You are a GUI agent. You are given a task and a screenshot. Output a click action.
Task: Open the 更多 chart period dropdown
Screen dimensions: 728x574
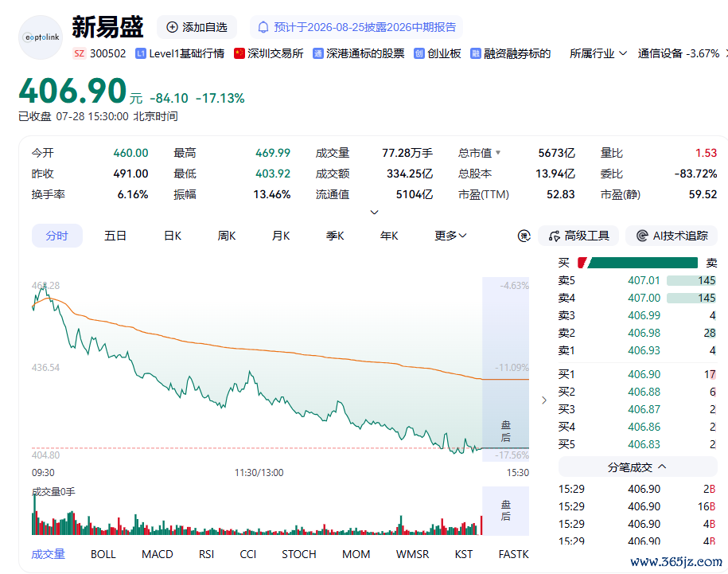[450, 236]
